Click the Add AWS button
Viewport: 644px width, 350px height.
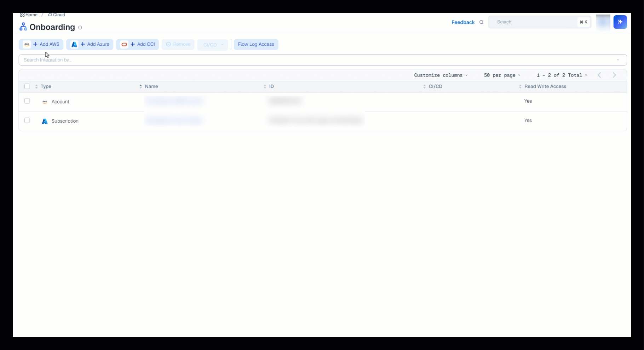41,44
